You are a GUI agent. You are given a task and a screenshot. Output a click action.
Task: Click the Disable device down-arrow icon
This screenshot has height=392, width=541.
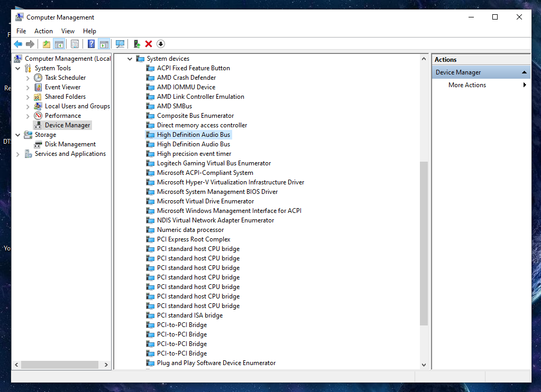[x=161, y=44]
